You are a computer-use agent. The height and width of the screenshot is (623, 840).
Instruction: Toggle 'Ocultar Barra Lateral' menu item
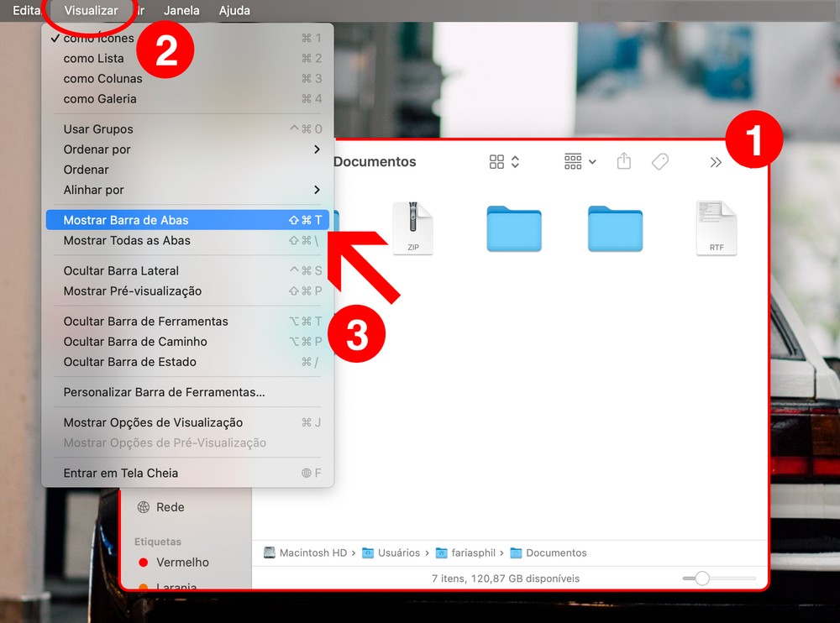click(x=121, y=270)
